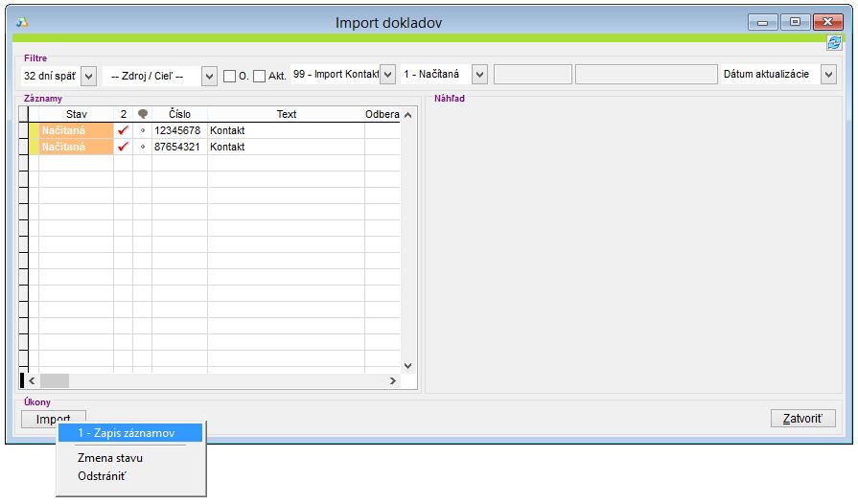
Task: Expand the 'Zdroj / Cieľ' dropdown
Action: pyautogui.click(x=209, y=76)
